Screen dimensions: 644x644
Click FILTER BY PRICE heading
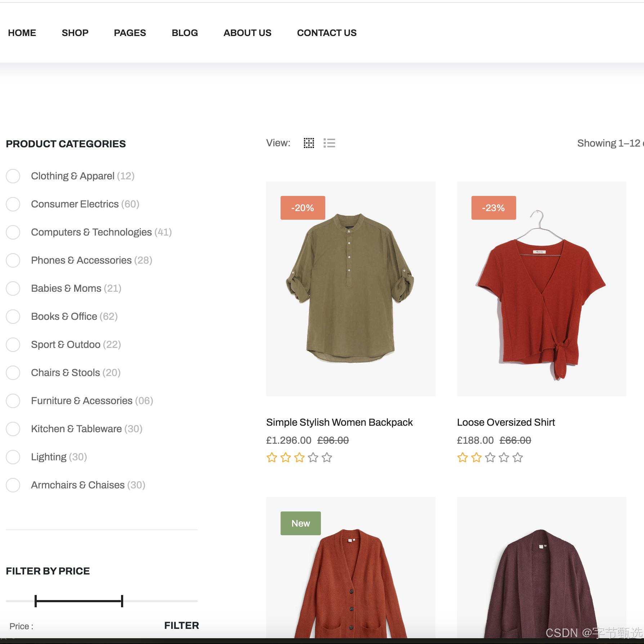pyautogui.click(x=48, y=571)
